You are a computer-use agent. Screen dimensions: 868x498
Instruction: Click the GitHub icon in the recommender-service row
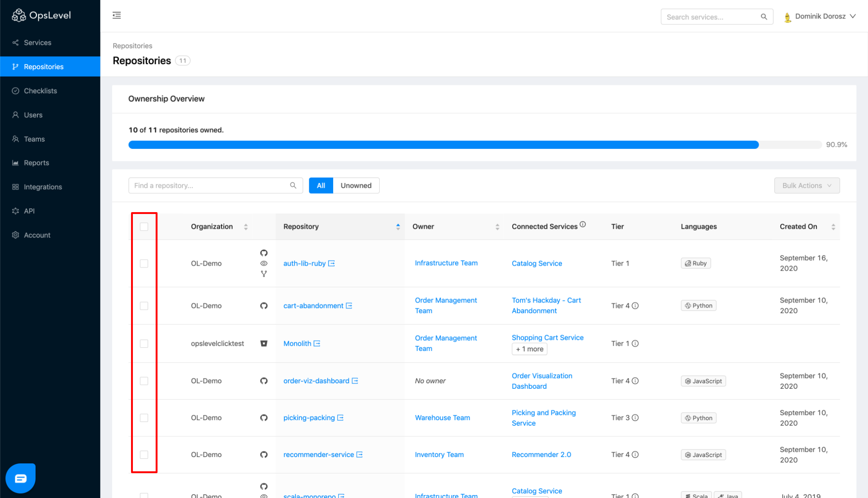coord(264,455)
